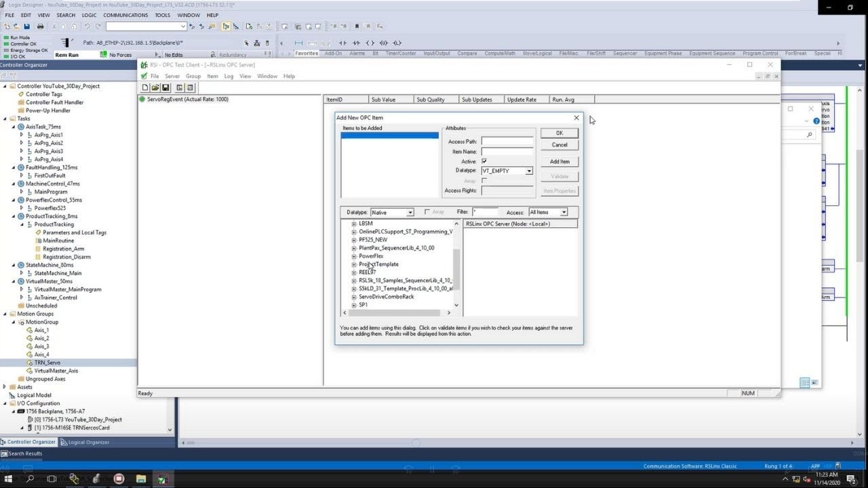Screen dimensions: 868x488
Task: Click the Redo arrow in Logix Designer toolbar
Action: click(99, 26)
